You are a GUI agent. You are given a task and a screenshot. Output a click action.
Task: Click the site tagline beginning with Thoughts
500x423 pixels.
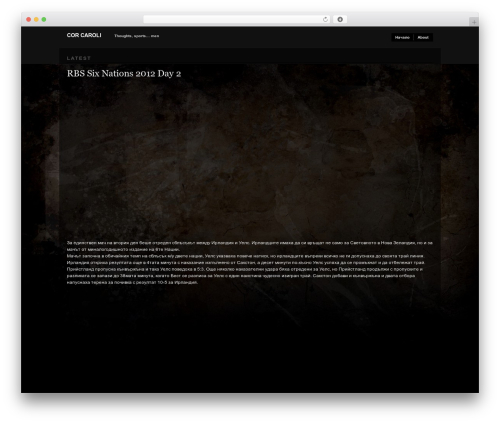(x=137, y=36)
